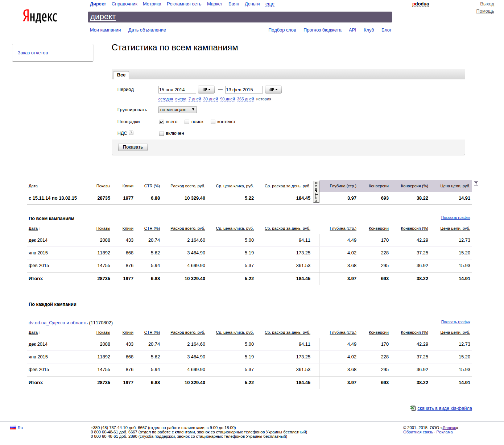The height and width of the screenshot is (445, 504).
Task: Toggle the всего checkbox
Action: [x=162, y=122]
